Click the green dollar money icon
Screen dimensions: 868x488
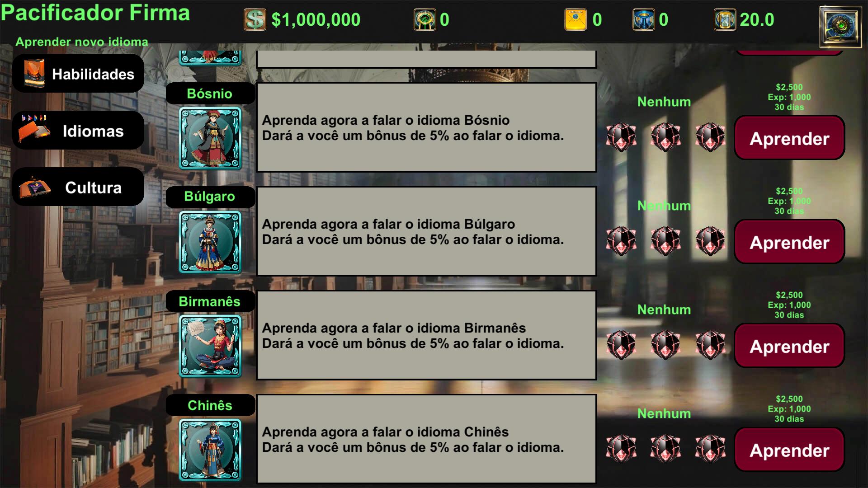[255, 19]
